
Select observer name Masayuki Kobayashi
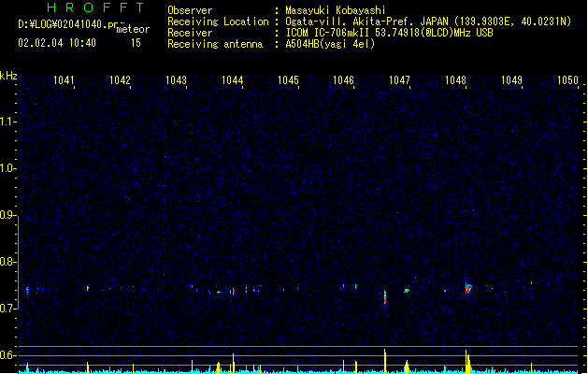(x=336, y=10)
